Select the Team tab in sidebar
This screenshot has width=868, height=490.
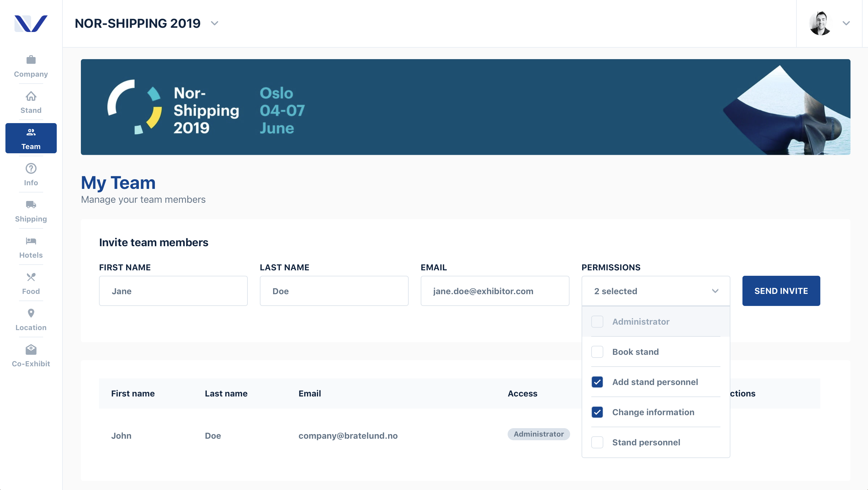point(31,138)
